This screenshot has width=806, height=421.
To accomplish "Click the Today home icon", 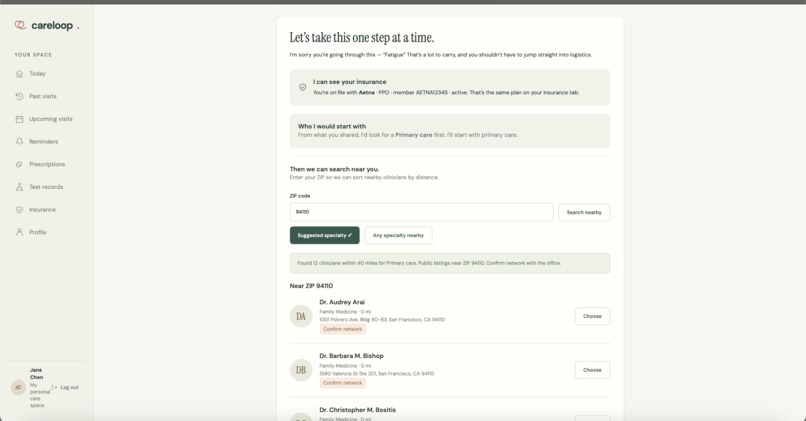I will pyautogui.click(x=20, y=74).
